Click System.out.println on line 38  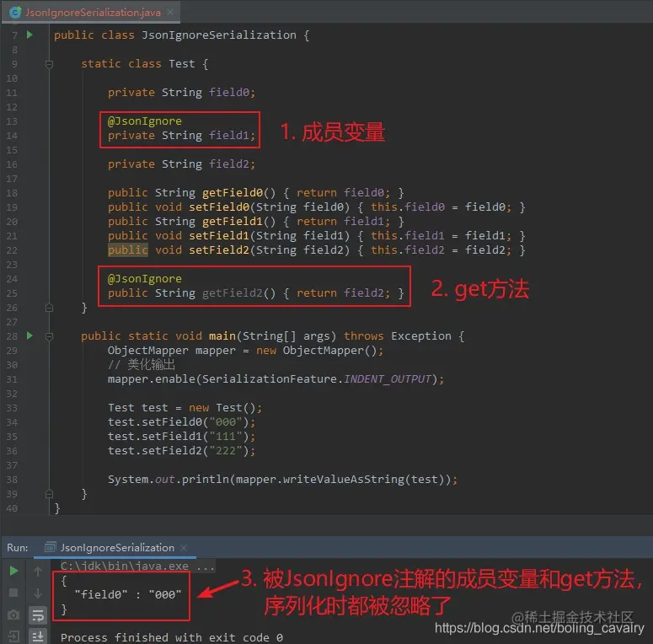click(169, 480)
